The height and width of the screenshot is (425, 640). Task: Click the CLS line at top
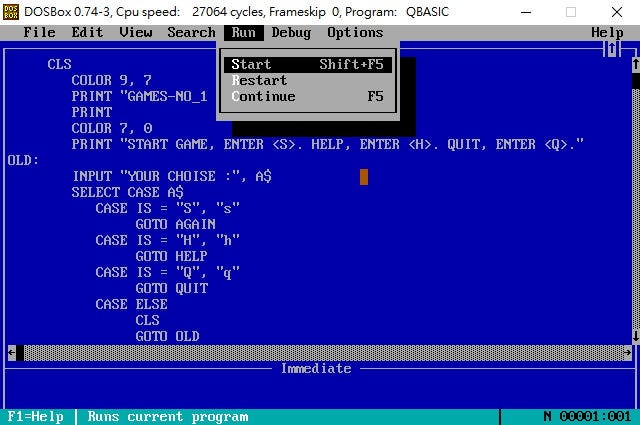click(x=59, y=65)
